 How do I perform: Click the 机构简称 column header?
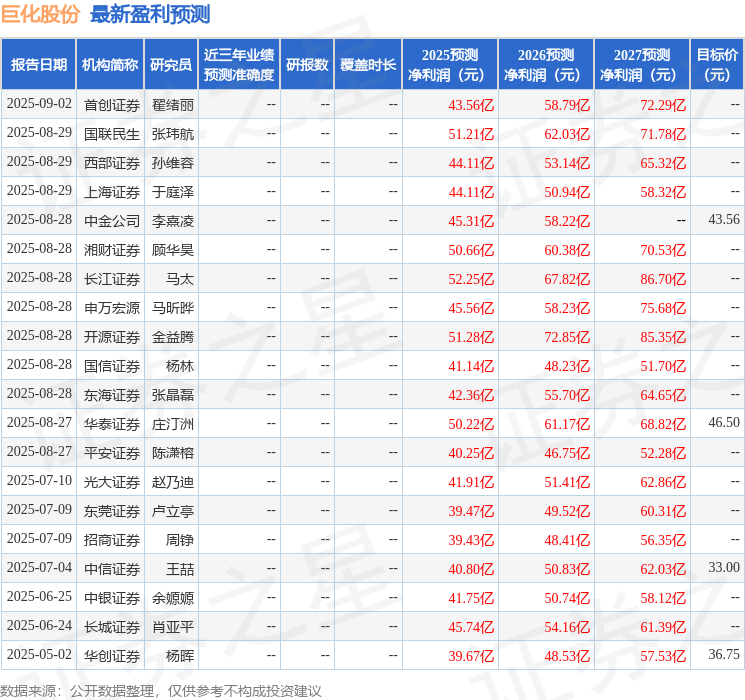[110, 65]
